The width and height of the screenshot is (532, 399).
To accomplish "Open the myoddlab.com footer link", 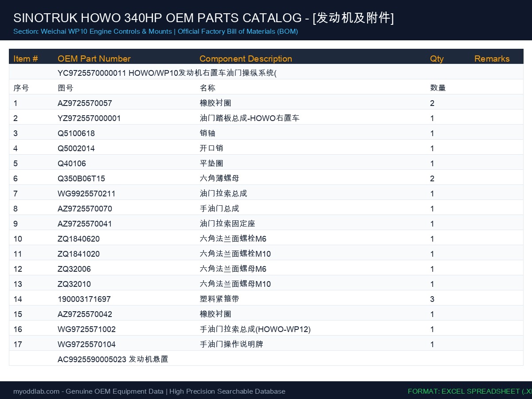I will tap(36, 391).
